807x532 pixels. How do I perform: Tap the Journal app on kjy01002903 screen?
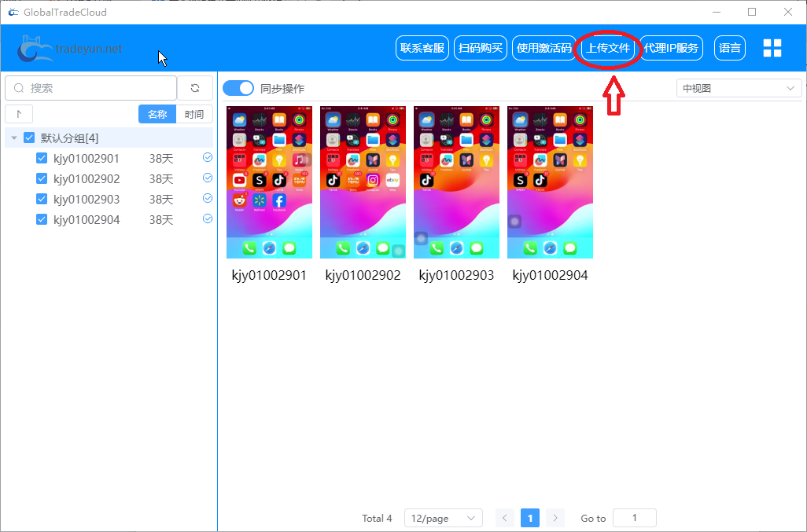click(466, 160)
